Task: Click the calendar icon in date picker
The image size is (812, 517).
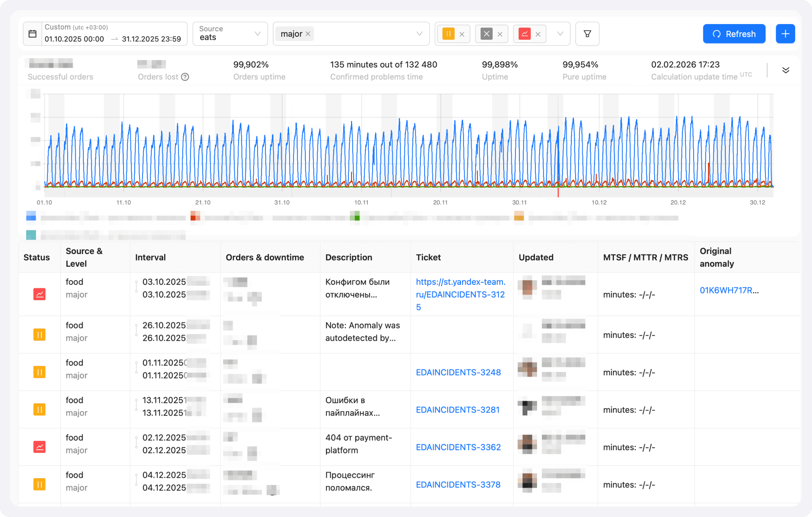Action: tap(33, 34)
